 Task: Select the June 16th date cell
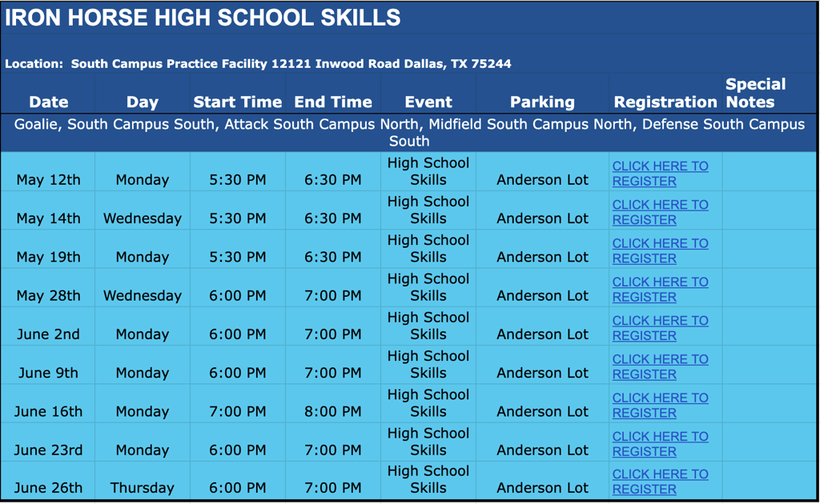(x=48, y=412)
